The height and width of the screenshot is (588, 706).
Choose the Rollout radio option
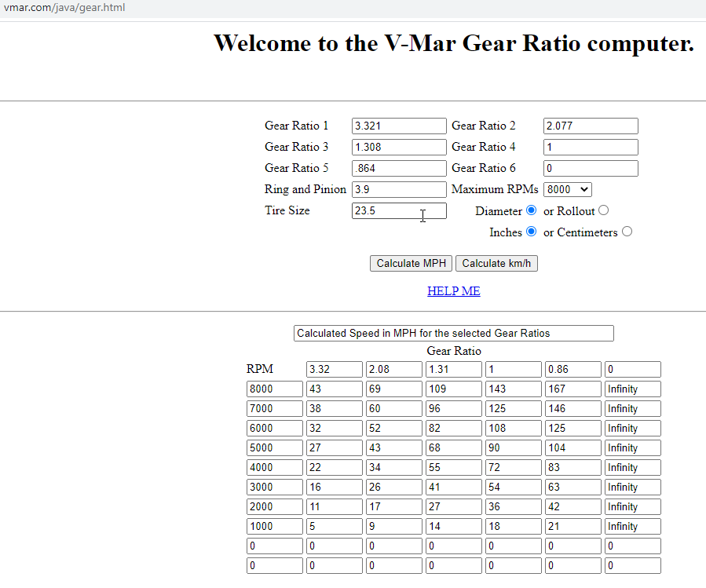[603, 210]
